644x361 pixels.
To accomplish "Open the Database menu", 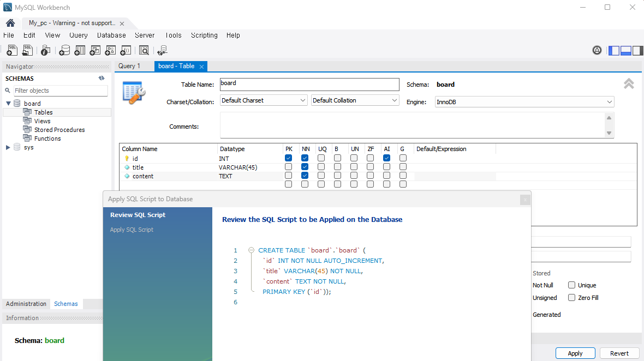I will tap(111, 35).
